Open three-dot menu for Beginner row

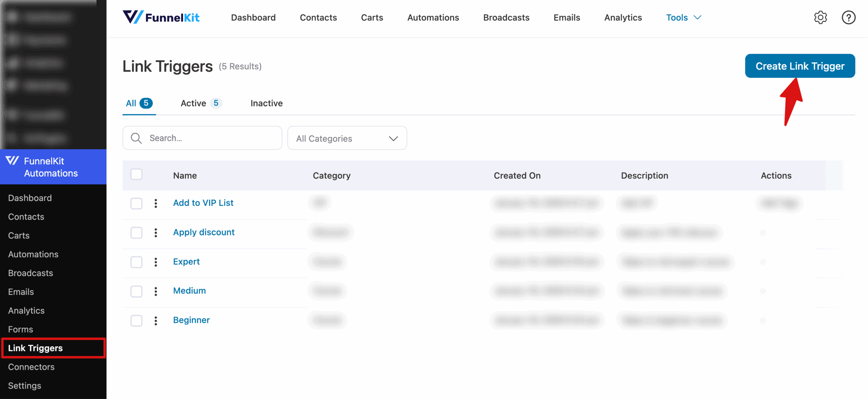tap(156, 321)
